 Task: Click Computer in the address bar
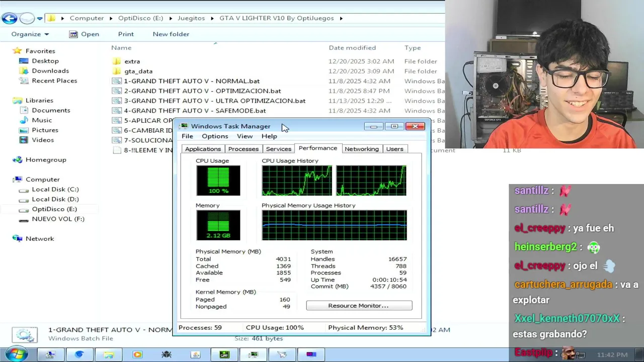coord(87,18)
